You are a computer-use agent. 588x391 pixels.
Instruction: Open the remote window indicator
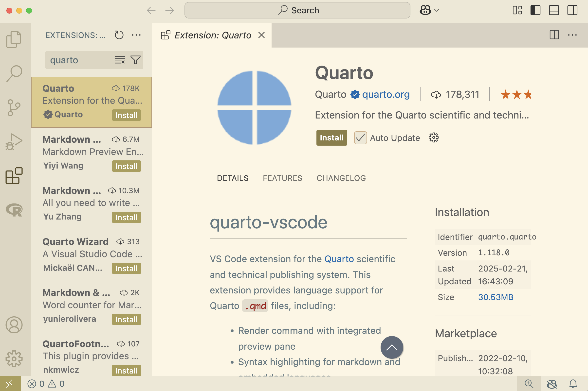coord(10,384)
